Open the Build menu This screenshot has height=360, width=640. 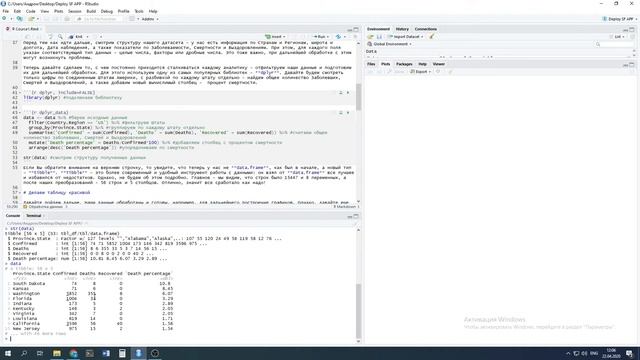(x=91, y=11)
